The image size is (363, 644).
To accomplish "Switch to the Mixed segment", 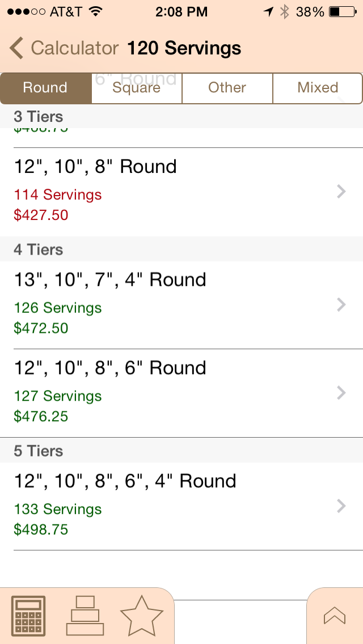I will pos(318,88).
